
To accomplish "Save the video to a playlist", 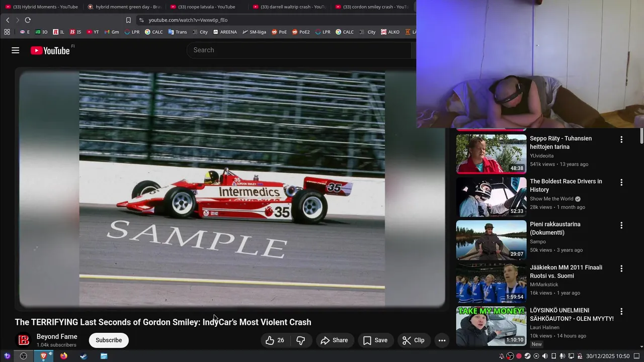I will (x=375, y=340).
